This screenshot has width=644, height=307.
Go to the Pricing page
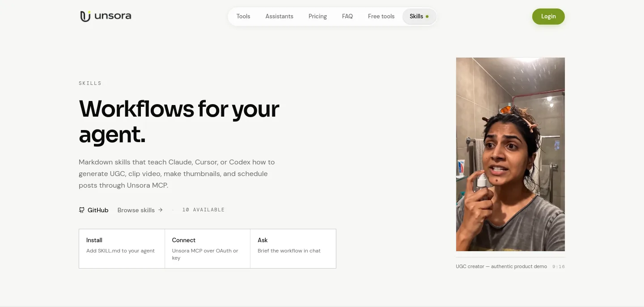(x=318, y=17)
